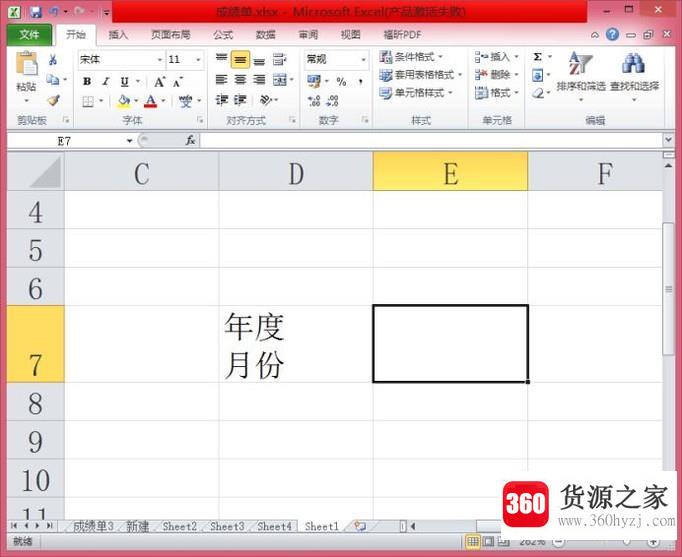
Task: Click the Align Text Right icon
Action: click(259, 80)
